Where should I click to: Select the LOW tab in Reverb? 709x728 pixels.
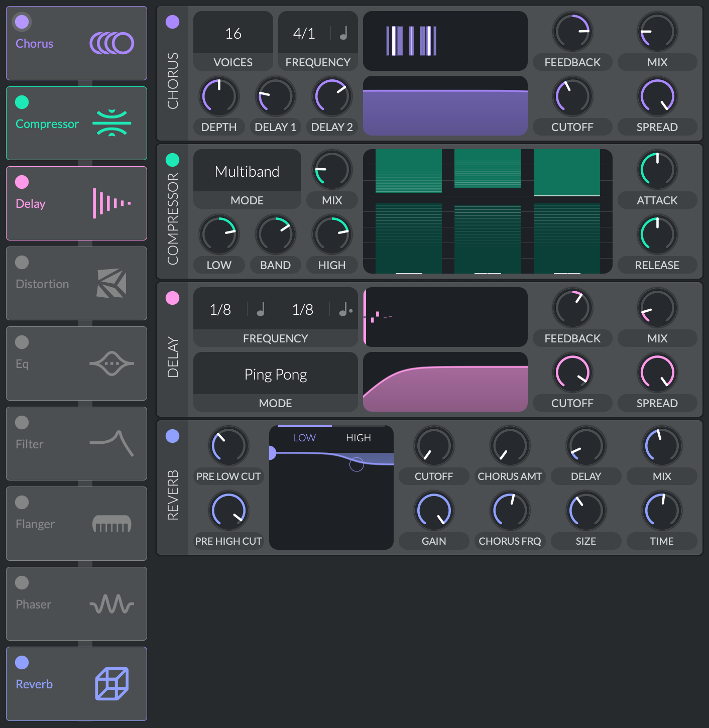point(305,437)
